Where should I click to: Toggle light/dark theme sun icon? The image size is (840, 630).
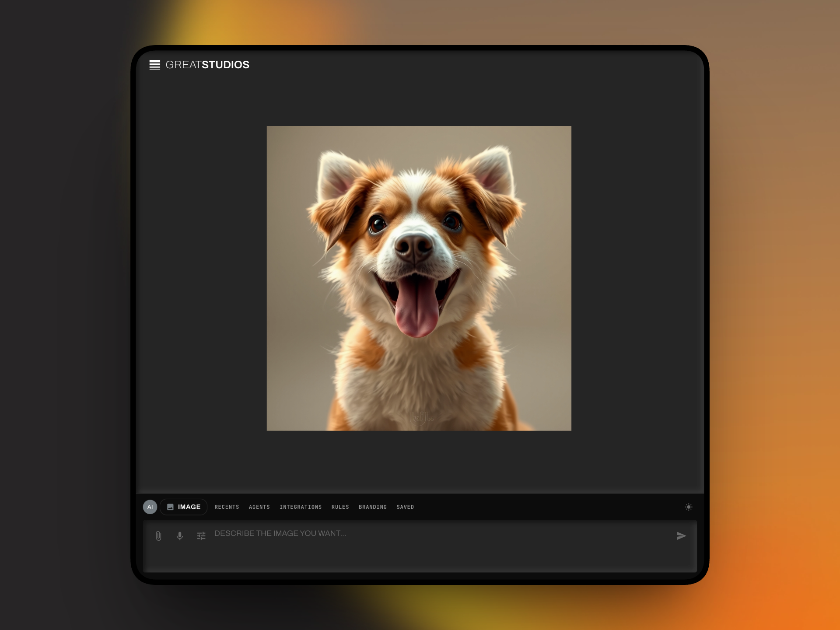pyautogui.click(x=689, y=507)
